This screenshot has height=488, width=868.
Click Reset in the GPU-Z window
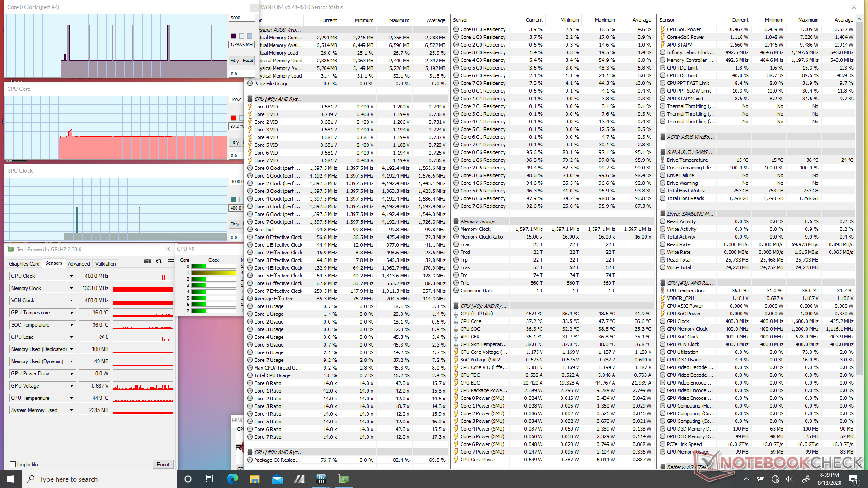(x=163, y=464)
